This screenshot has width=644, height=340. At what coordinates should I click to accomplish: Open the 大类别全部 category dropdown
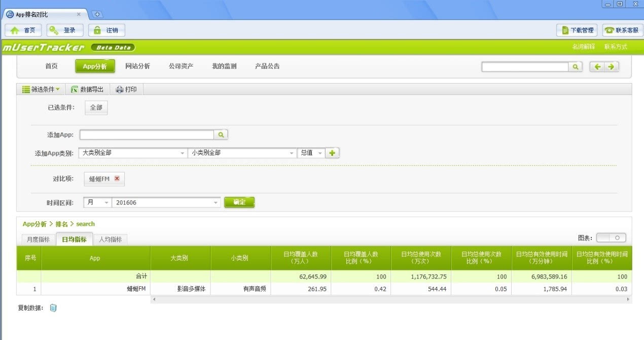(183, 152)
